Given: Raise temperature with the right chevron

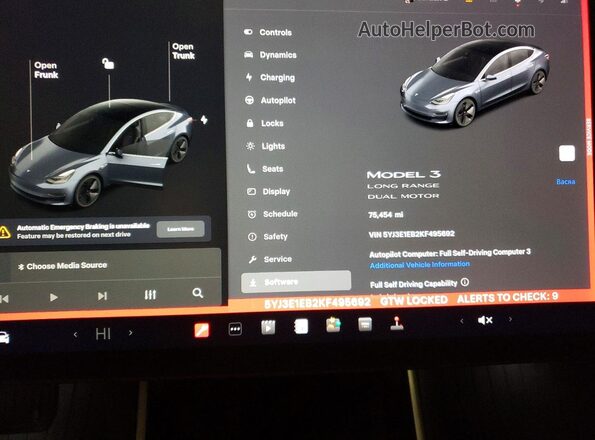Looking at the screenshot, I should point(131,333).
